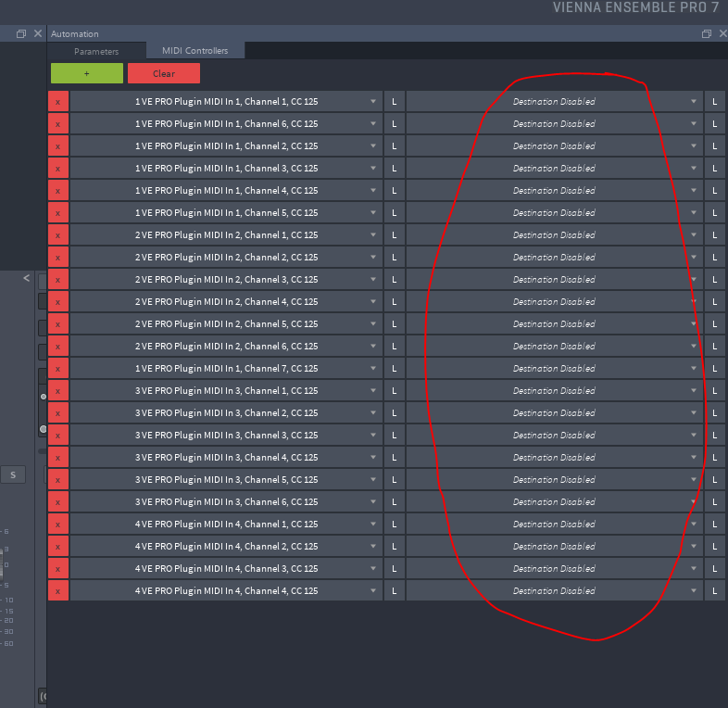Open the Destination Disabled dropdown in the first row
This screenshot has height=708, width=728.
[x=554, y=101]
